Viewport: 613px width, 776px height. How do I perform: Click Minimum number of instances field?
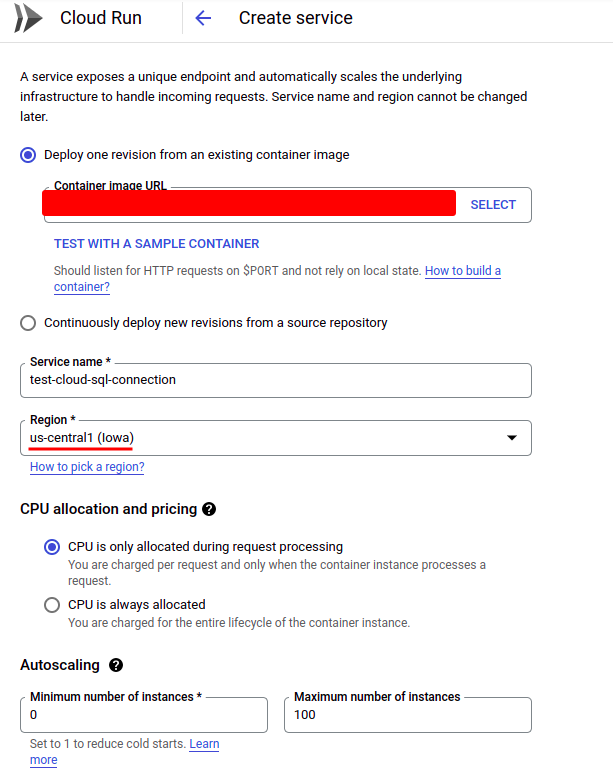pyautogui.click(x=144, y=715)
